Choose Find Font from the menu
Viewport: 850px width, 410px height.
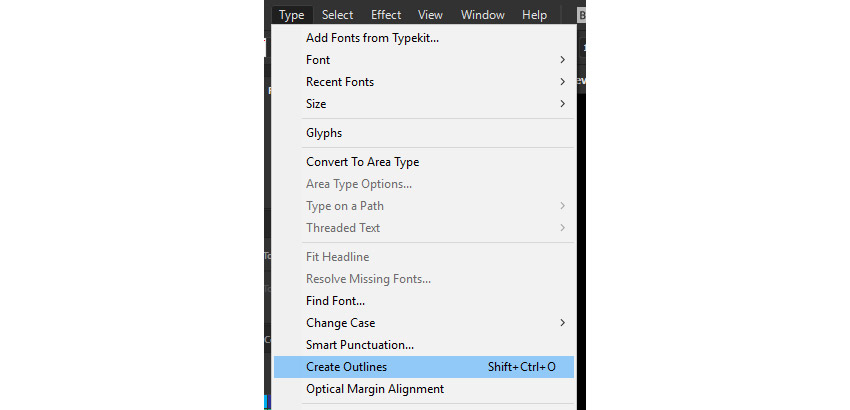point(335,301)
